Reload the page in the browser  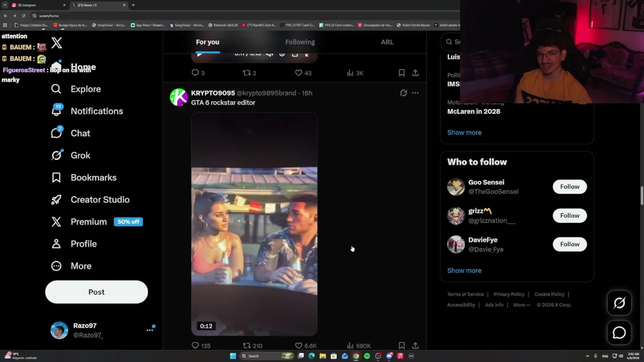click(x=23, y=16)
